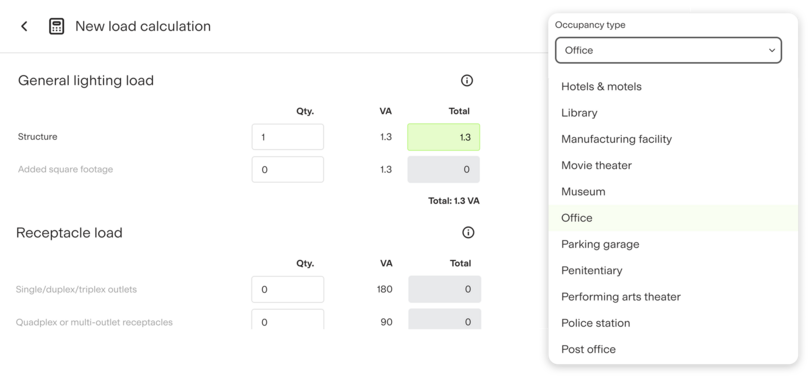Click the calculator icon beside New load calculation

(x=57, y=26)
